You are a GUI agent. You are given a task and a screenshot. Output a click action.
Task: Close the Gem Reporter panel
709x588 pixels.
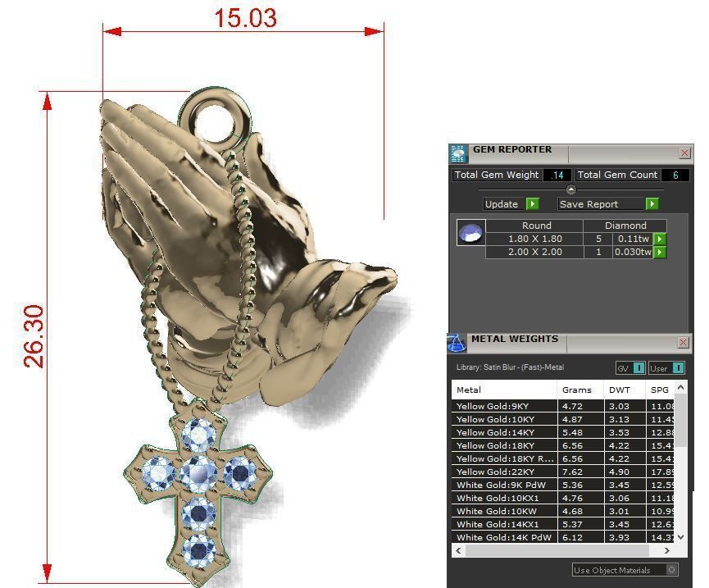pyautogui.click(x=684, y=153)
